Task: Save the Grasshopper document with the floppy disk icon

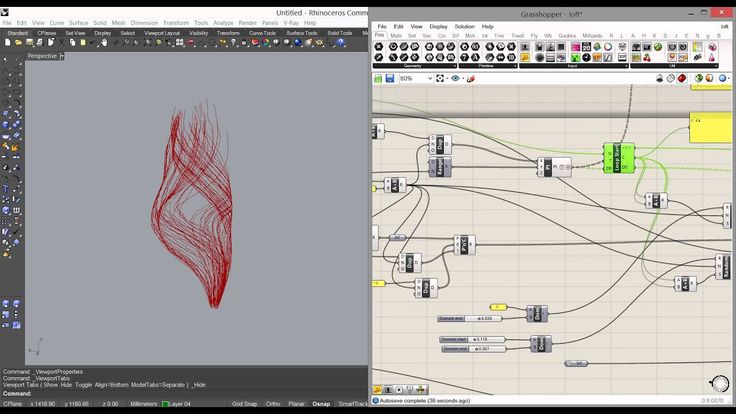Action: [x=391, y=78]
